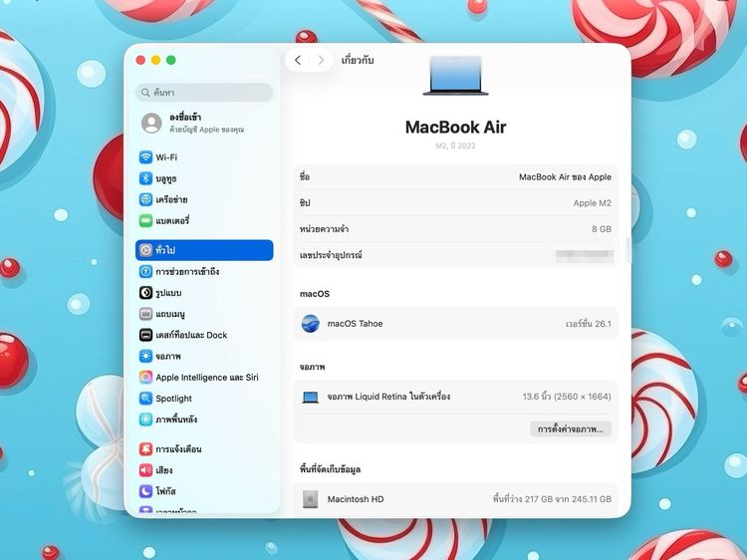The image size is (747, 560).
Task: Click the Liquid Retina display icon
Action: pyautogui.click(x=310, y=397)
